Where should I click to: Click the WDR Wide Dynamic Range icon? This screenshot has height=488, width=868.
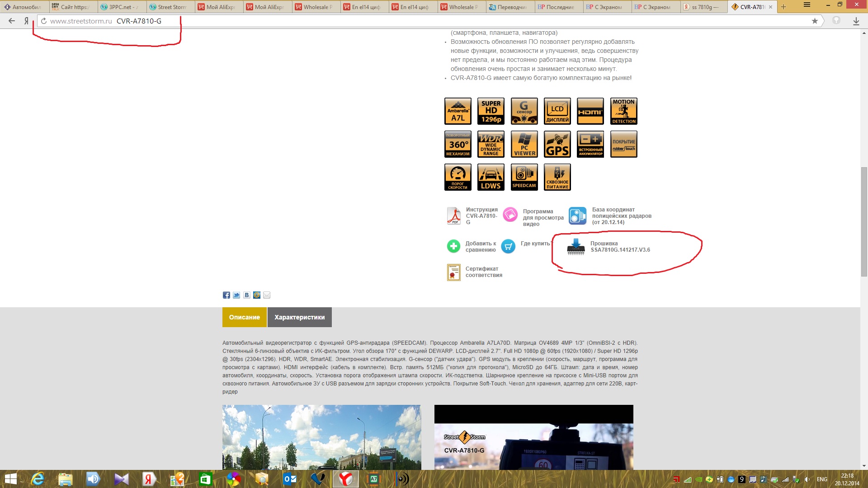(x=491, y=144)
